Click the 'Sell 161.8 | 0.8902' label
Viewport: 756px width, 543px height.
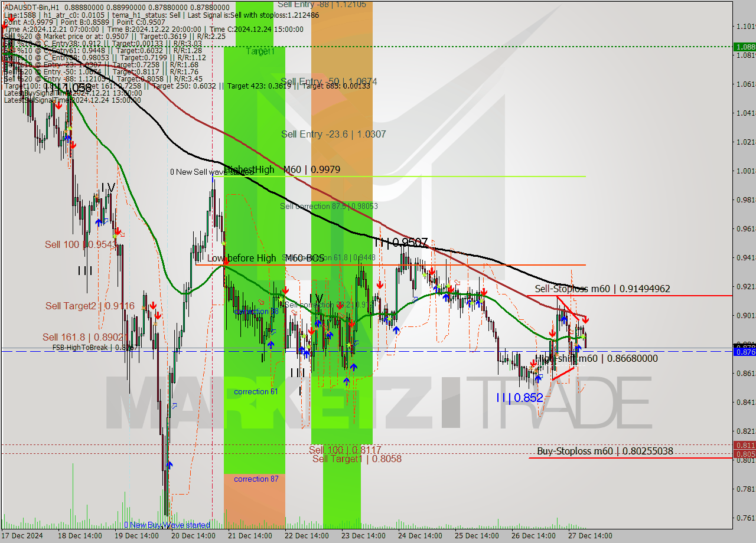84,338
